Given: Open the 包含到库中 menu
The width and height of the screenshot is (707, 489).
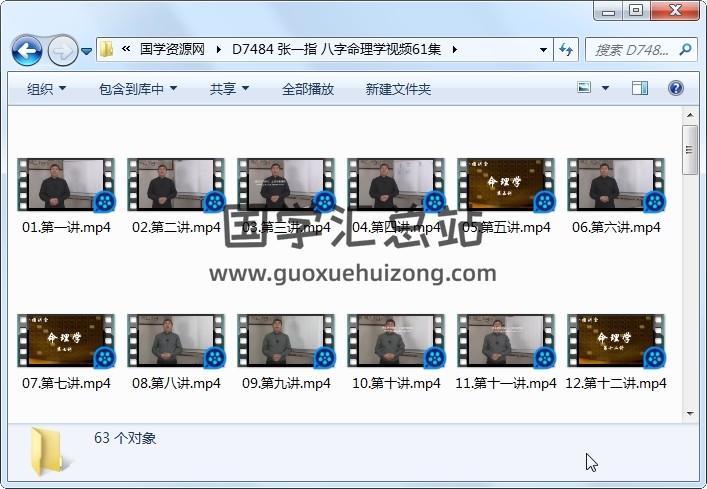Looking at the screenshot, I should pyautogui.click(x=138, y=89).
